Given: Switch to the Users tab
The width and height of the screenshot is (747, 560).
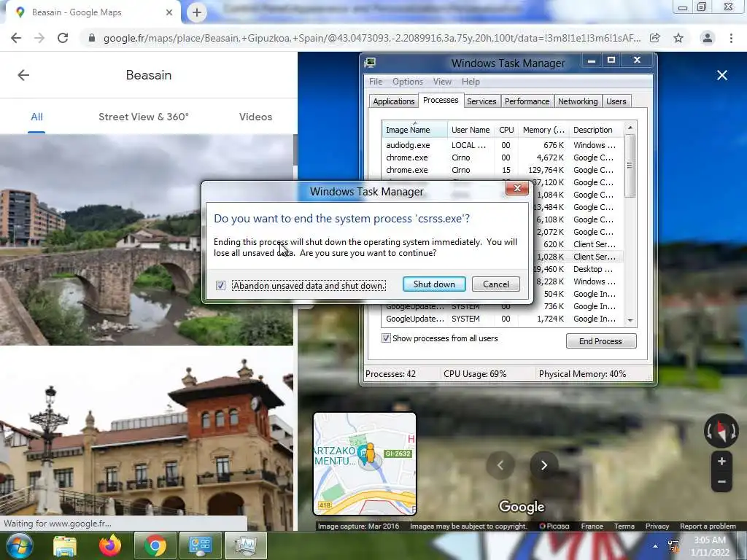Looking at the screenshot, I should [616, 101].
